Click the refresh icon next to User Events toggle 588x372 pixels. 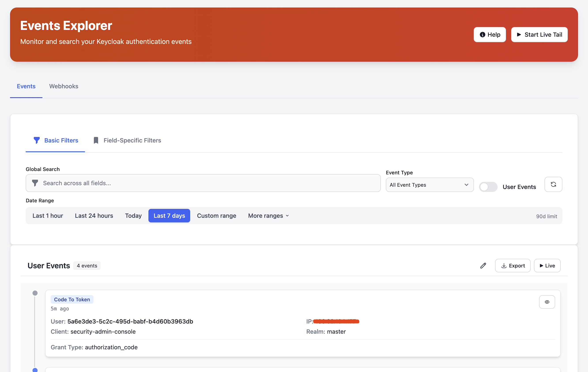click(553, 184)
